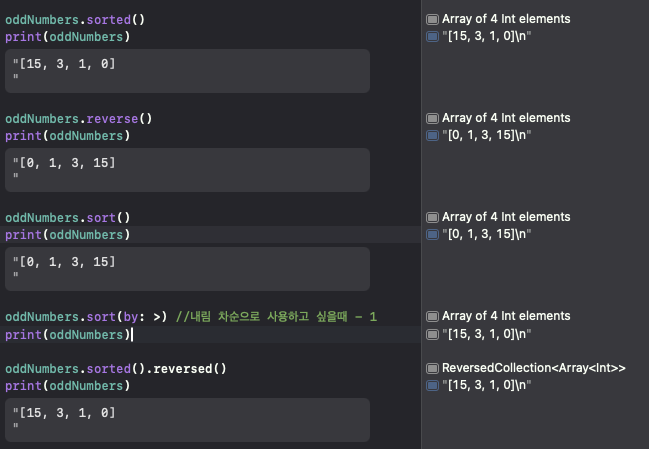The height and width of the screenshot is (449, 649).
Task: Click sidebar result "[0, 1, 3, 15]\n" for sort() print
Action: pos(486,234)
